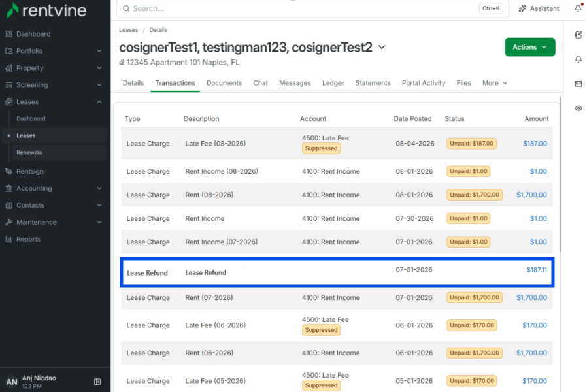Expand the Contacts menu chevron

point(99,205)
